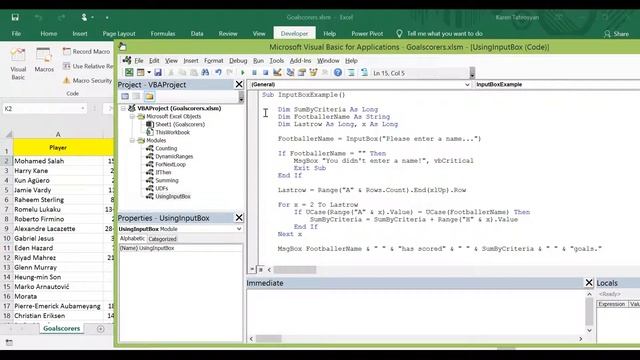Collapse the VBAProject (Goalscorers.xlsm) tree node
This screenshot has height=360, width=640.
tap(123, 108)
